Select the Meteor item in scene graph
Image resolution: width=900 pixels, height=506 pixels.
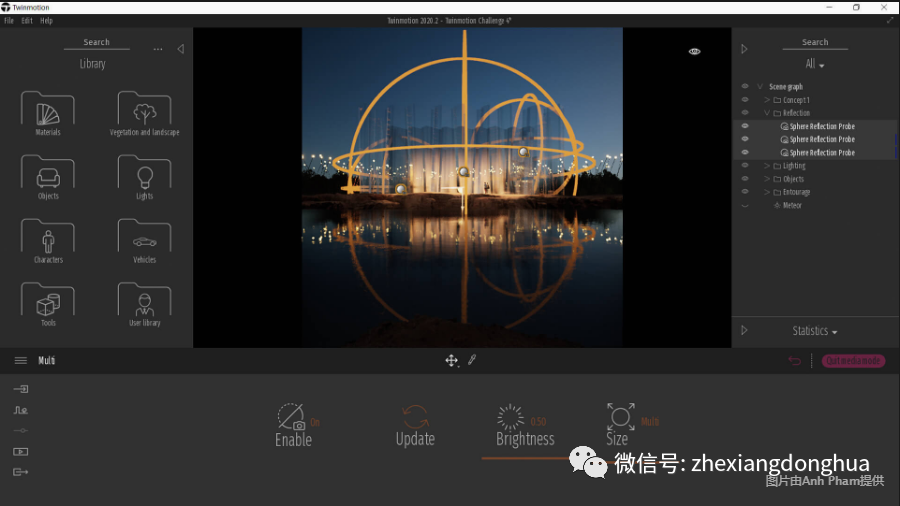coord(792,205)
